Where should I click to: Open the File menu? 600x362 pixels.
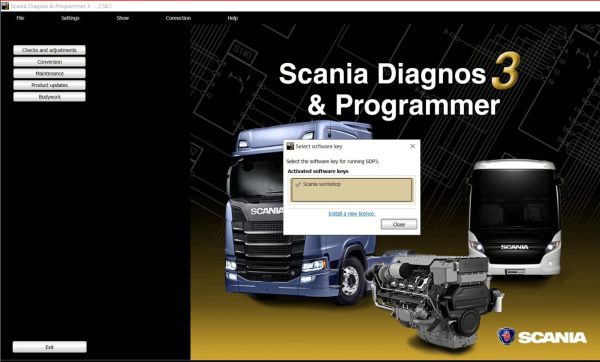click(20, 18)
